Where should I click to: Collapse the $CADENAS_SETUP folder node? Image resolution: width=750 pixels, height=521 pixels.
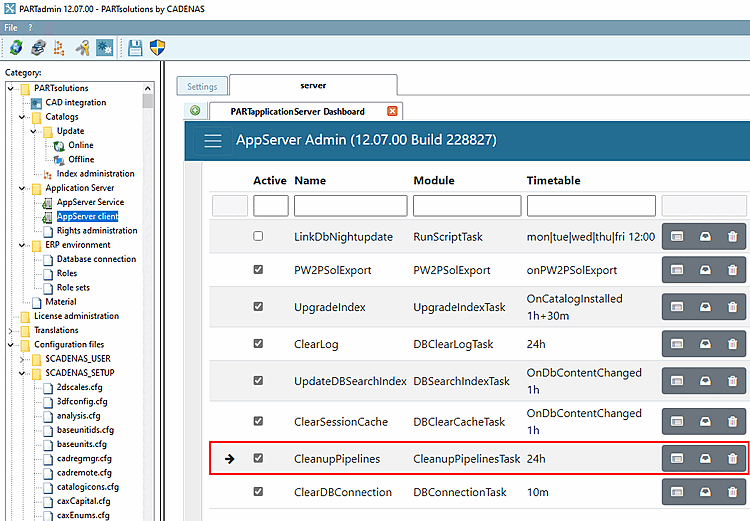22,373
